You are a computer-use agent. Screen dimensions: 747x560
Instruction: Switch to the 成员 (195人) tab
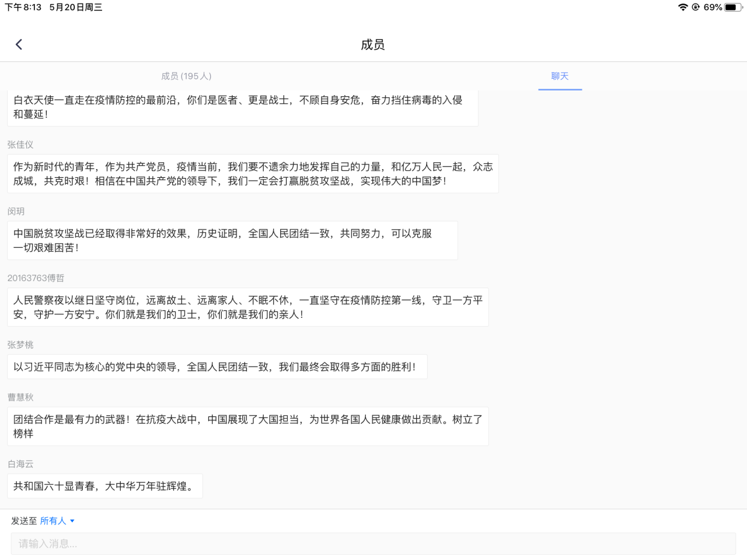[x=186, y=76]
